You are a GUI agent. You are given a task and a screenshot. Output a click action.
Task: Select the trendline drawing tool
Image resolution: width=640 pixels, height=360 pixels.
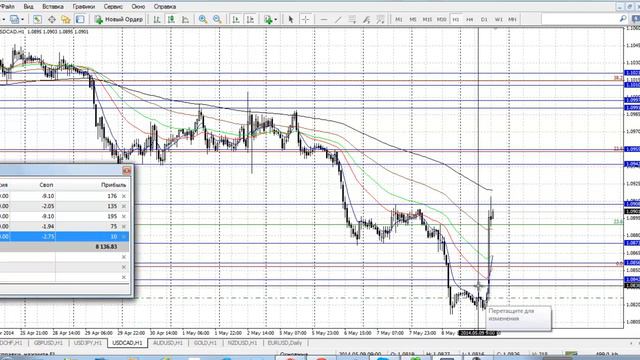point(338,19)
